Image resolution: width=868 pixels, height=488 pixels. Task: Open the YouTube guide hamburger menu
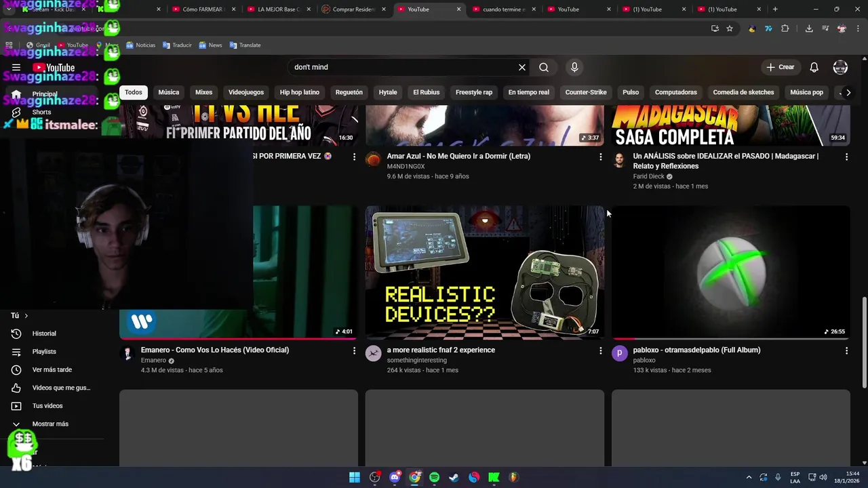tap(16, 67)
